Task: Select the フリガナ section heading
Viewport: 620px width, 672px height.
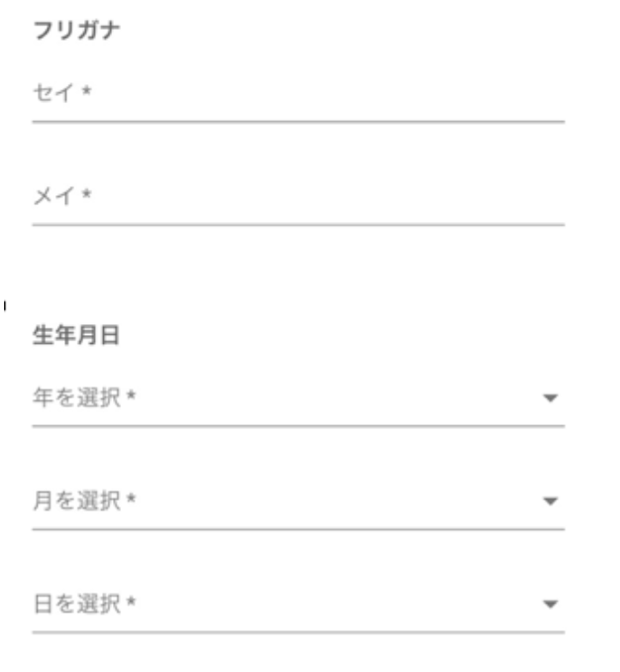Action: (76, 31)
